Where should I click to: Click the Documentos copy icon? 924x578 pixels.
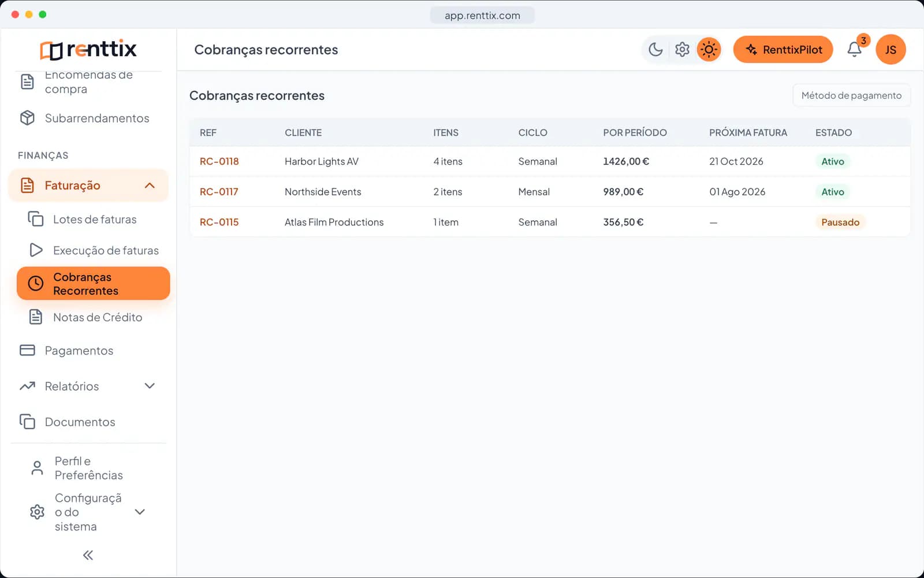point(27,421)
